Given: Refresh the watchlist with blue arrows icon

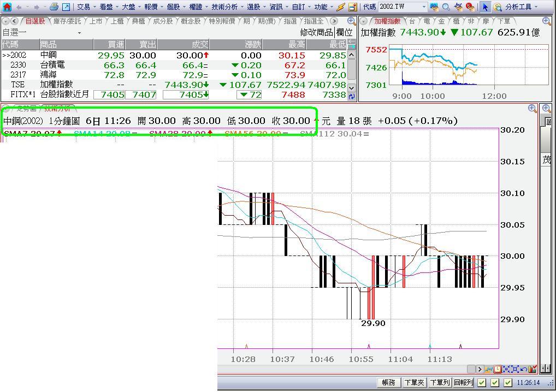Looking at the screenshot, I should (351, 96).
